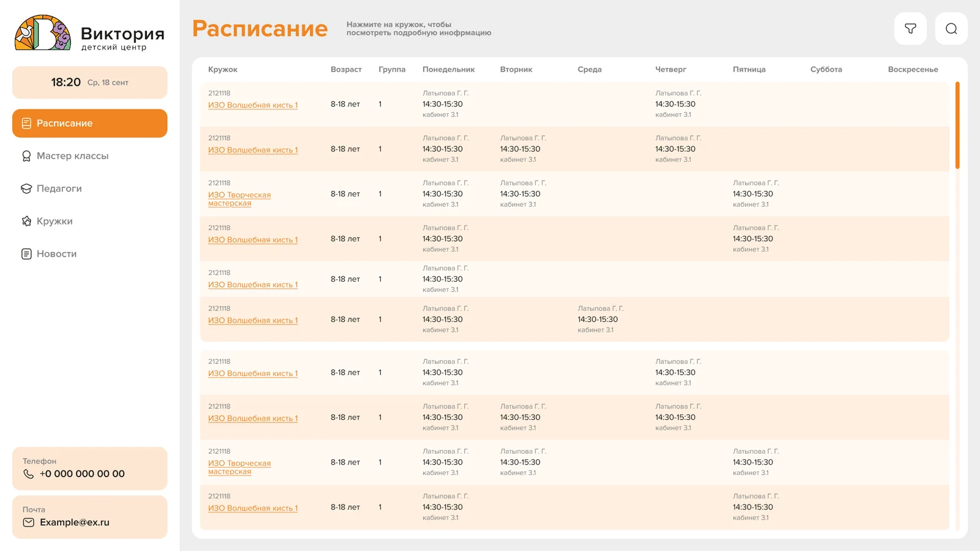Click the email Example@ex.ru

coord(75,522)
